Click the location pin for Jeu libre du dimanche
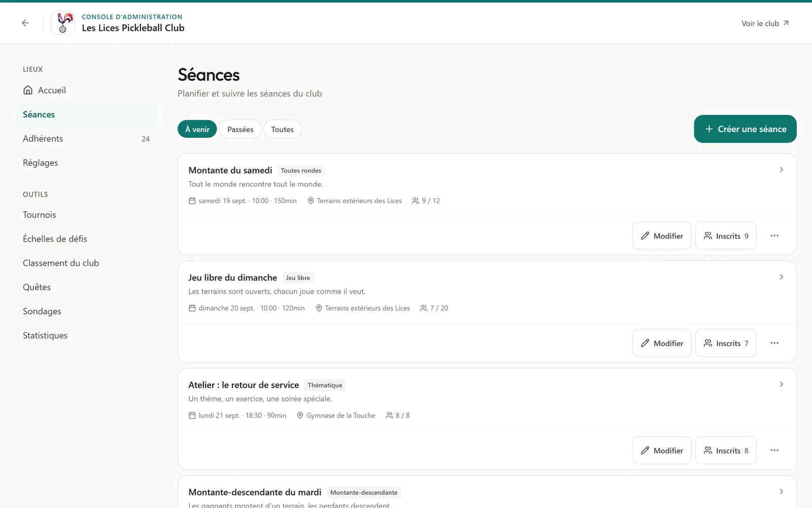The width and height of the screenshot is (812, 508). [319, 308]
